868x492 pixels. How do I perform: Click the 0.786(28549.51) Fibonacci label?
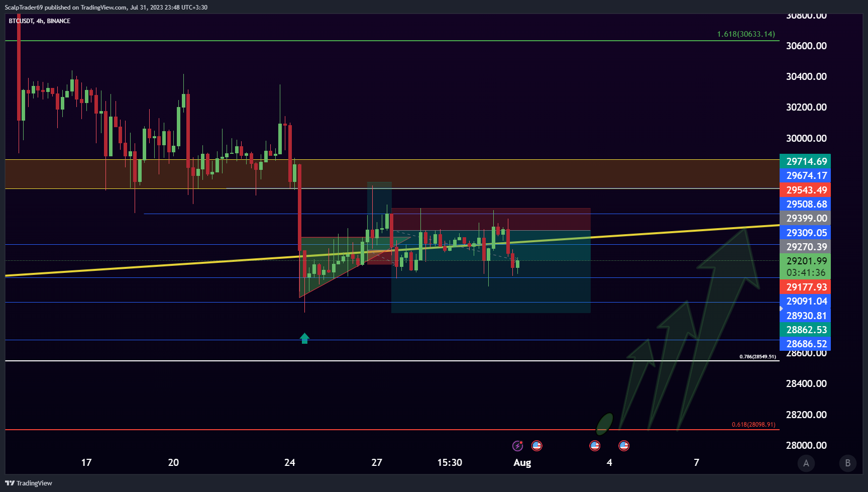757,357
